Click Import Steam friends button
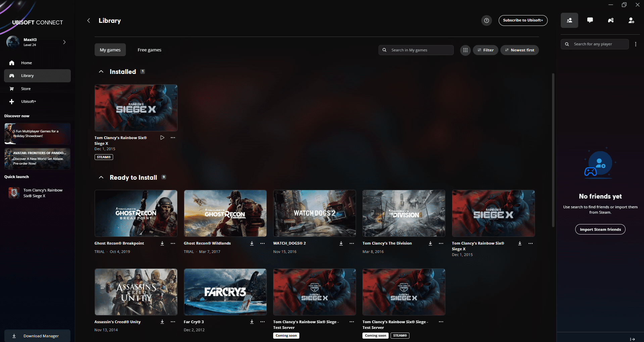The height and width of the screenshot is (342, 644). pyautogui.click(x=600, y=229)
